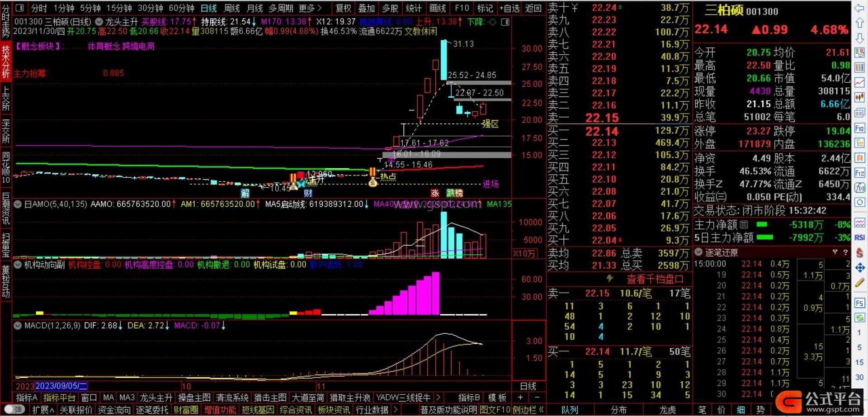Click the wave oscillator chart icon
The width and height of the screenshot is (868, 417).
click(x=859, y=223)
